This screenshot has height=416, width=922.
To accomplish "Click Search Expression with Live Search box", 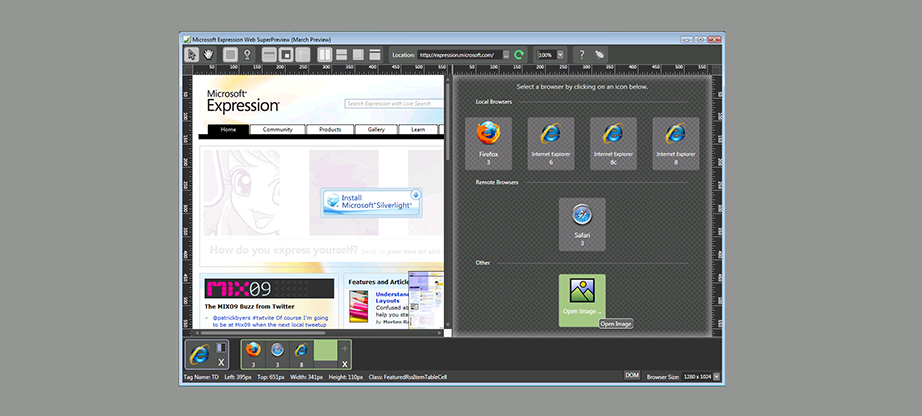I will pos(393,104).
